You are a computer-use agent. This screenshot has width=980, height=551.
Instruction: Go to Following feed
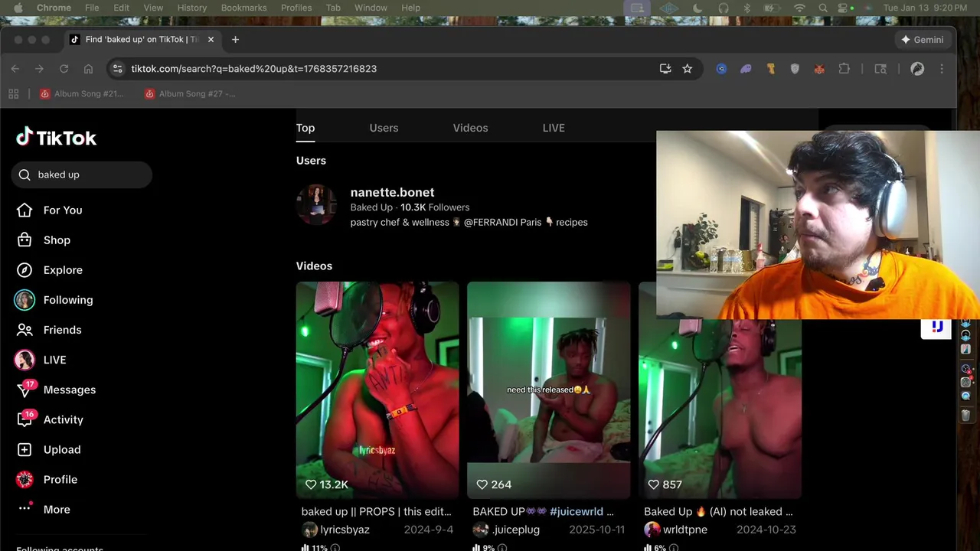coord(68,300)
